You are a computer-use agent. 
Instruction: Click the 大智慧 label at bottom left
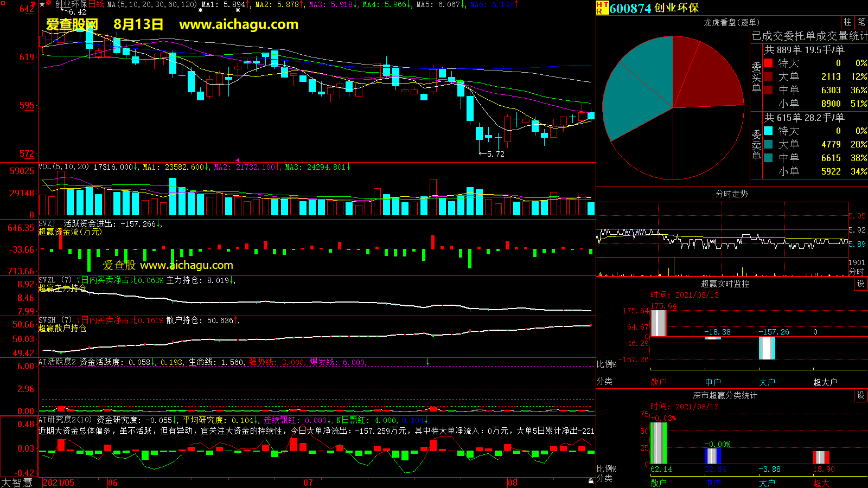click(x=17, y=483)
